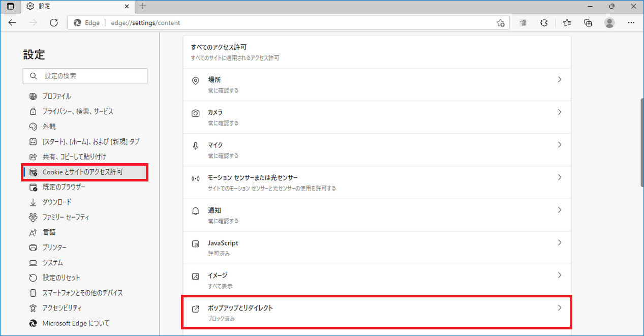Screen dimensions: 644x336
Task: Open a new tab with plus button
Action: [143, 6]
